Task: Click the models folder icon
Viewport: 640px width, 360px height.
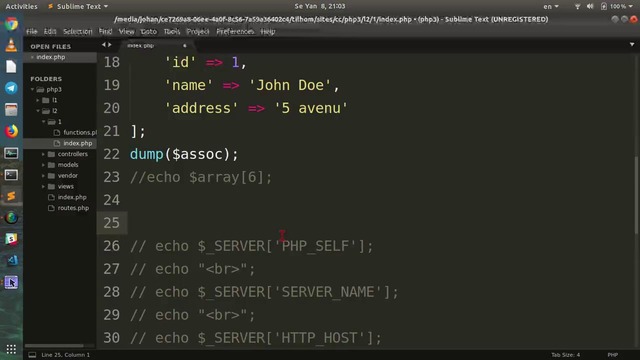Action: click(51, 164)
